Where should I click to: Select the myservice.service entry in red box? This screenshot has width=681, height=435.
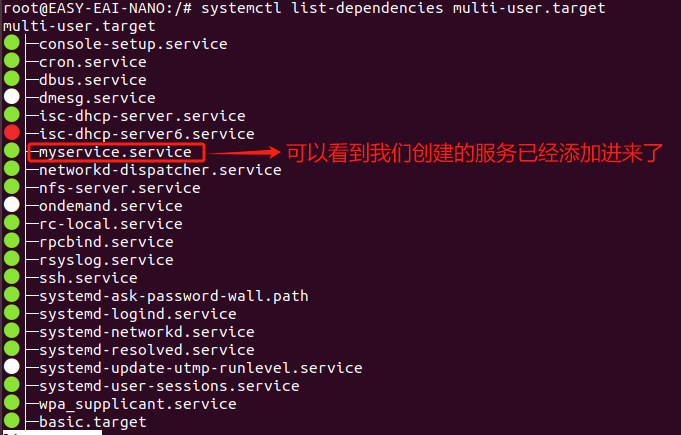point(115,152)
